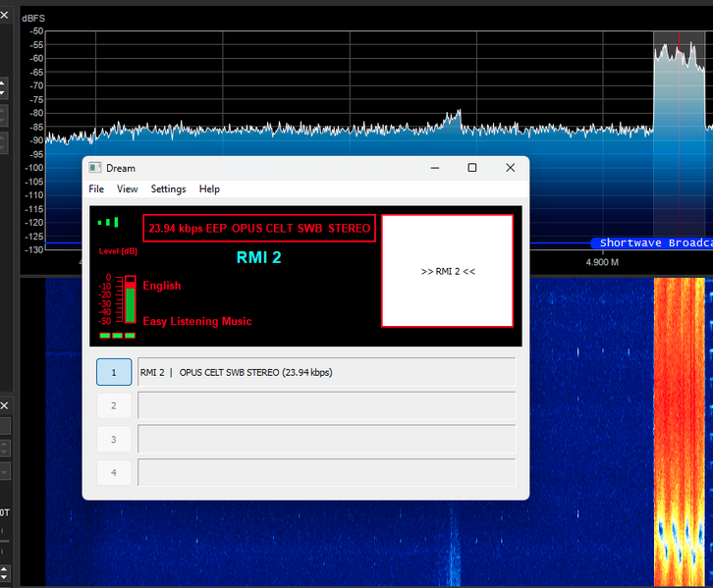This screenshot has width=713, height=588.
Task: Select service button 4 in Dream
Action: (114, 472)
